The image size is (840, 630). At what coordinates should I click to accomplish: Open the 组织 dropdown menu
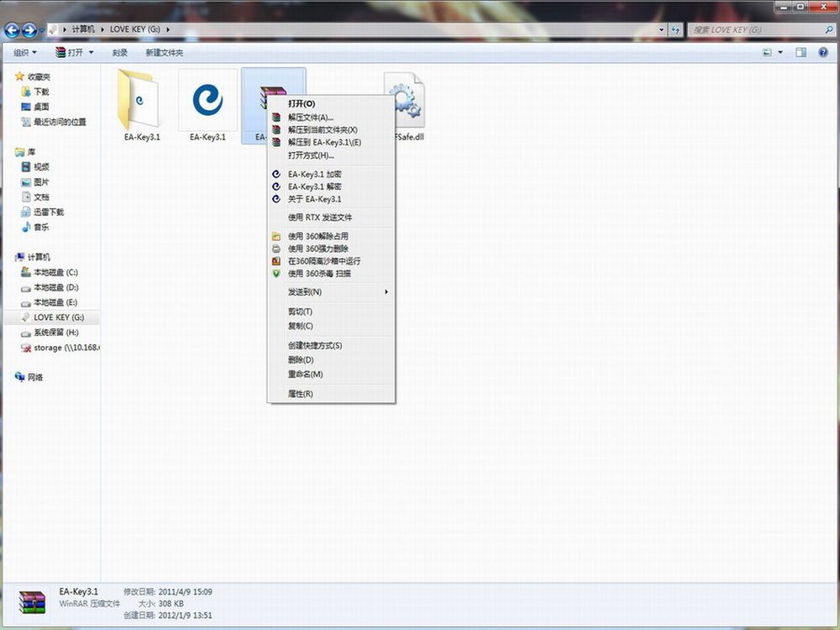[25, 52]
